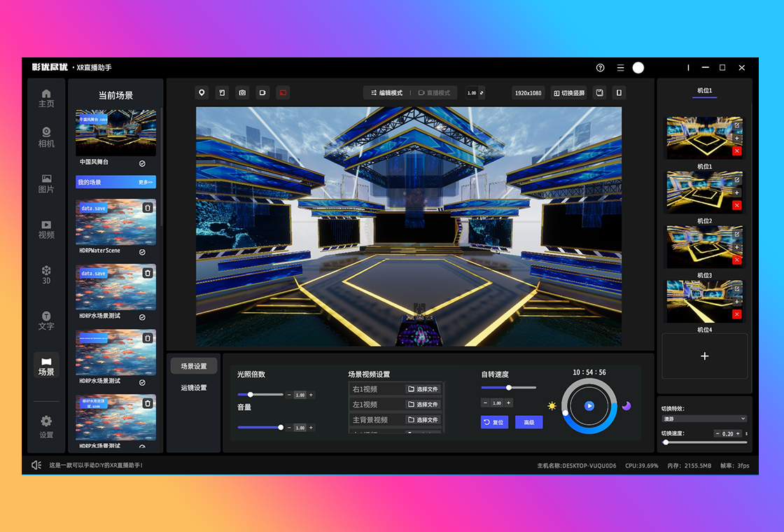Open 设置 settings from the sidebar
Image resolution: width=784 pixels, height=532 pixels.
46,426
